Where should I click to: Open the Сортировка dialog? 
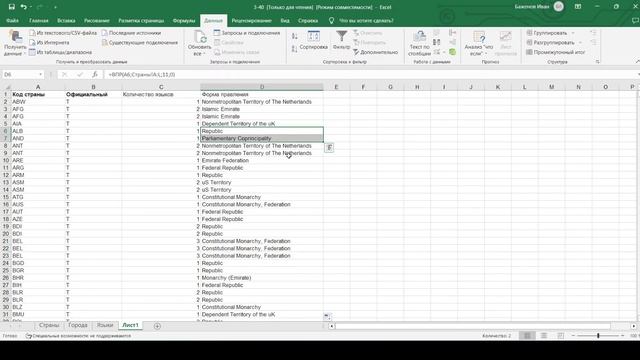(x=313, y=40)
